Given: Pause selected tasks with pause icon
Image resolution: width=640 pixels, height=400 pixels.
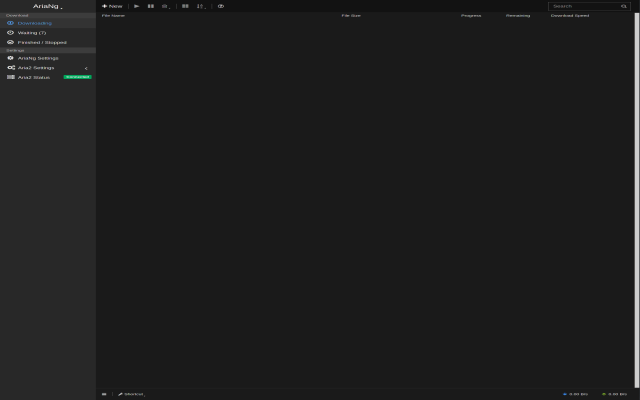Looking at the screenshot, I should (151, 6).
